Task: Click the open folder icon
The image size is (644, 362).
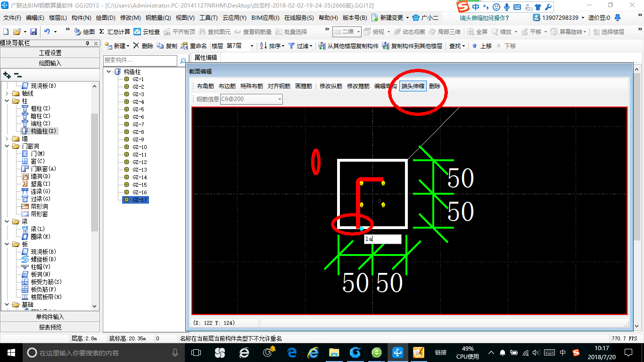Action: point(17,32)
